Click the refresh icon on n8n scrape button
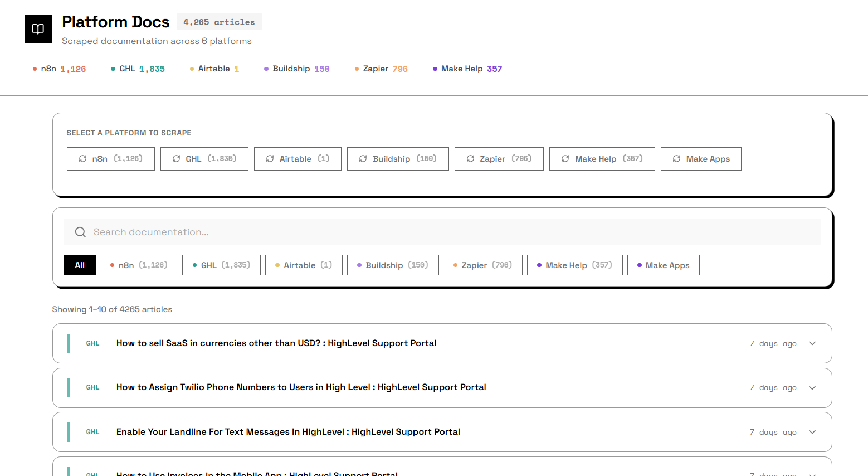Image resolution: width=868 pixels, height=476 pixels. [82, 159]
